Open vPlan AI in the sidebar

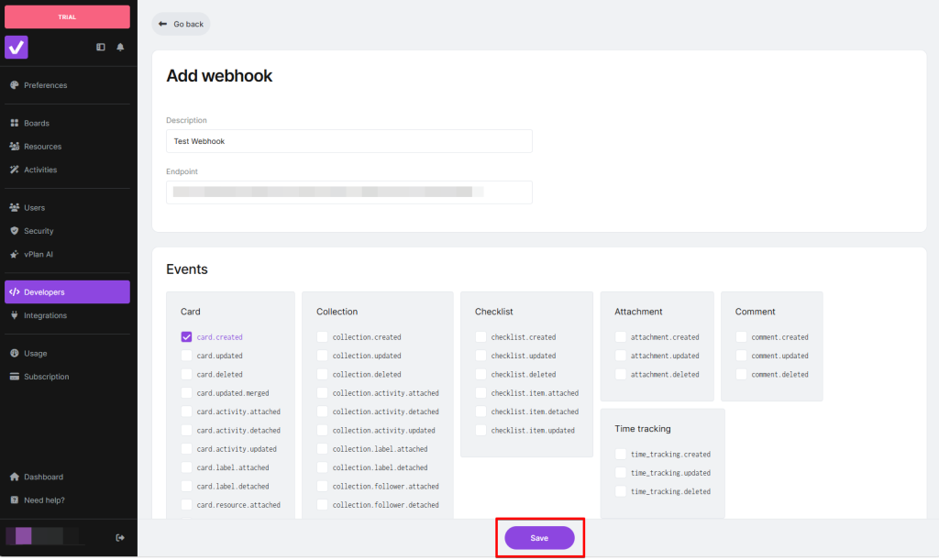[39, 254]
